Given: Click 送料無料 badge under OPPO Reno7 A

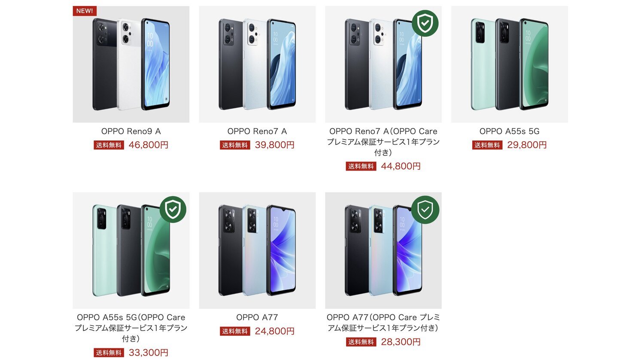Looking at the screenshot, I should tap(235, 145).
